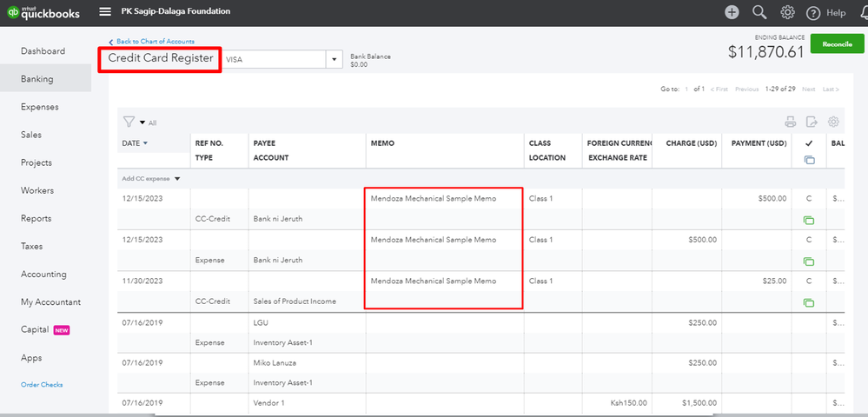Sort by the DATE column arrow
The width and height of the screenshot is (868, 417).
pos(145,143)
